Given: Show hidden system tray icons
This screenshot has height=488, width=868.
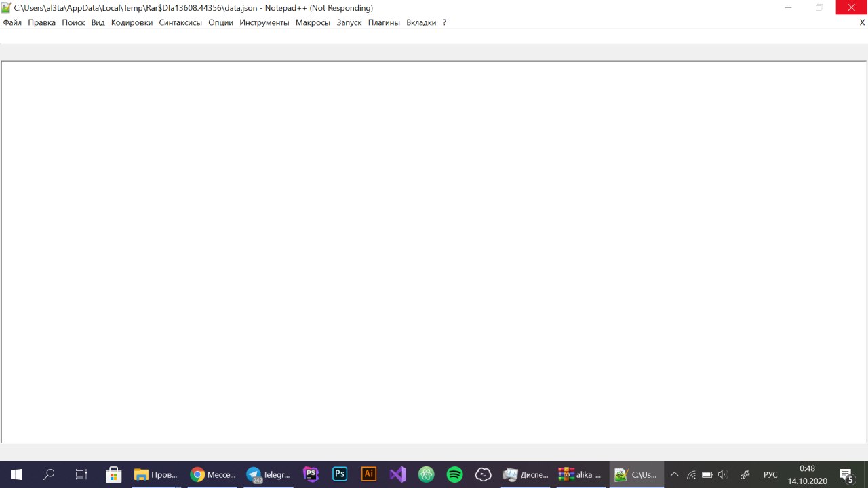Looking at the screenshot, I should [x=674, y=474].
